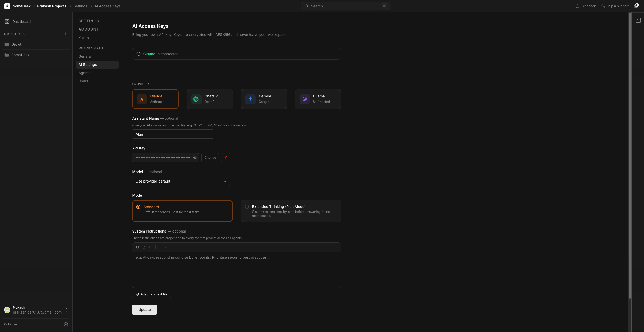Insert numbered list in system instructions
This screenshot has width=644, height=332.
pyautogui.click(x=167, y=247)
